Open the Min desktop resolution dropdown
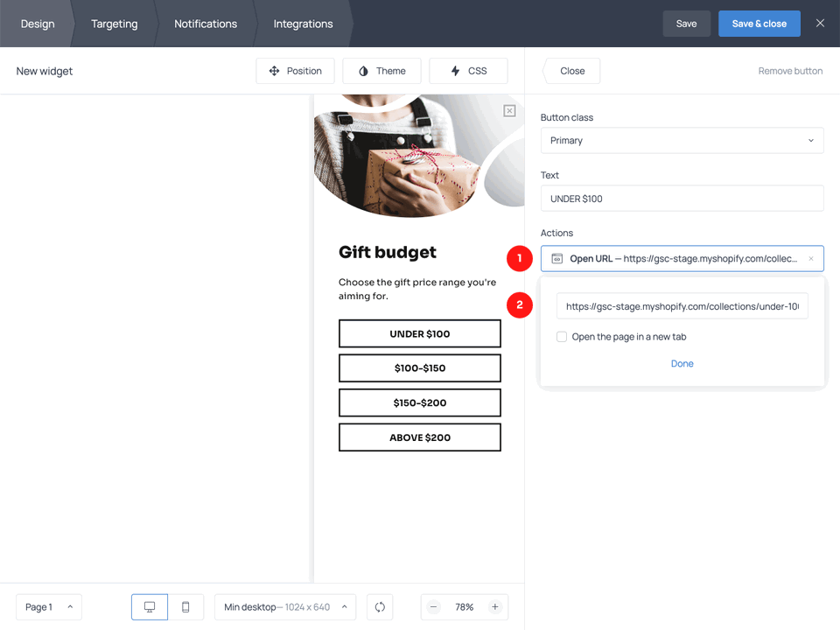Viewport: 840px width, 630px height. click(284, 606)
